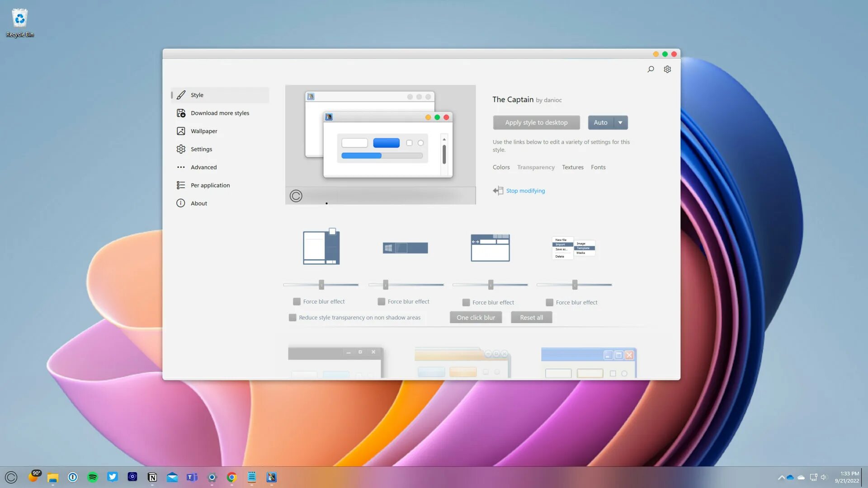The width and height of the screenshot is (868, 488).
Task: Click the Style brush icon in sidebar
Action: [x=181, y=95]
